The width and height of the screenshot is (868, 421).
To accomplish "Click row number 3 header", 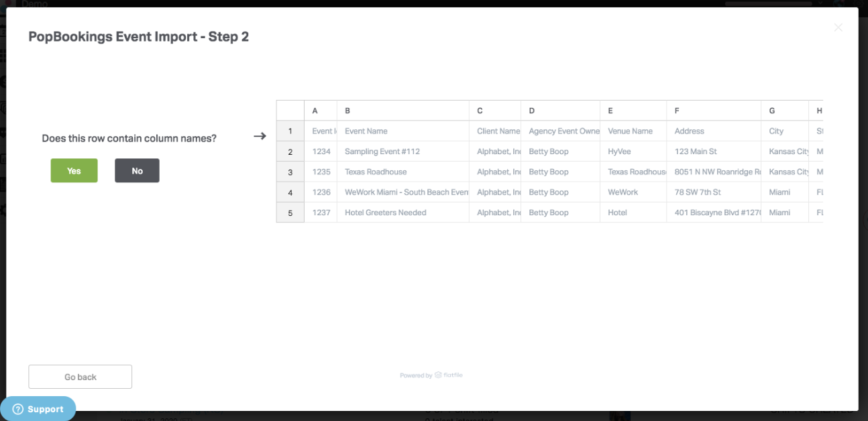I will click(290, 172).
